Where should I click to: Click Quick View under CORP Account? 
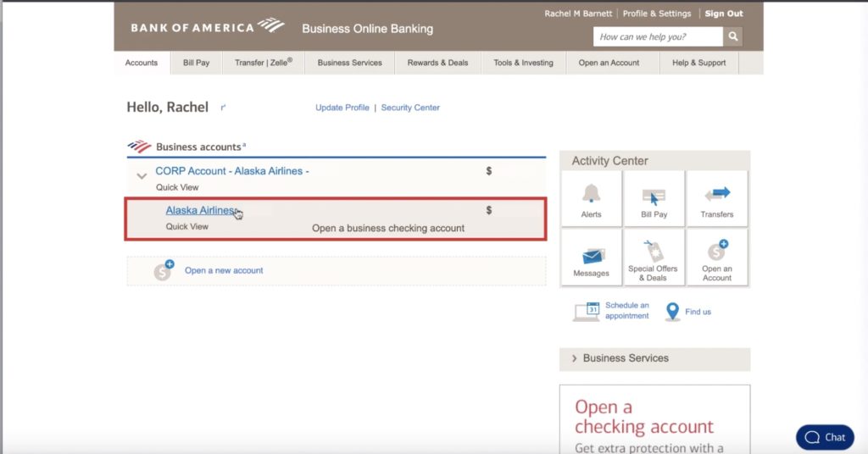click(x=177, y=187)
